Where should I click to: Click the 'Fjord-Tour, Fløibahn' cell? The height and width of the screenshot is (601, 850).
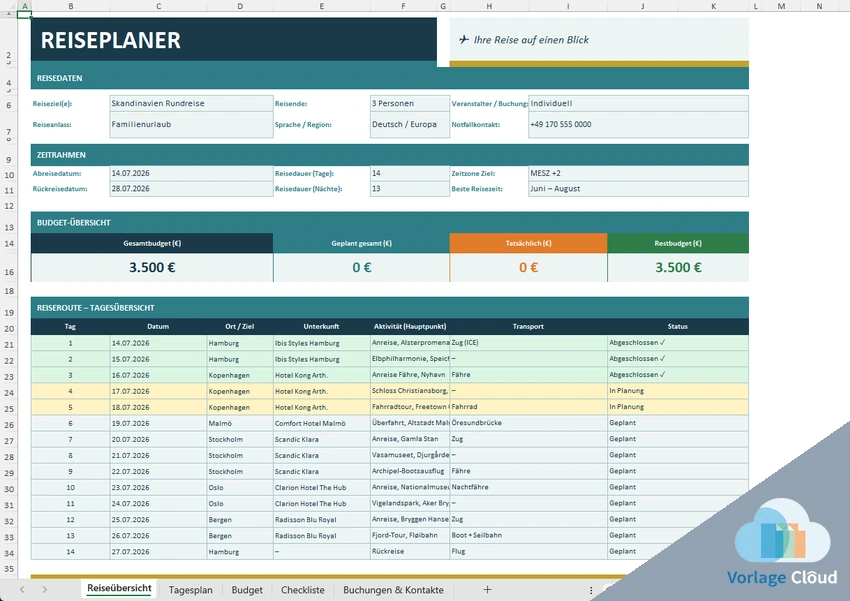(x=410, y=535)
